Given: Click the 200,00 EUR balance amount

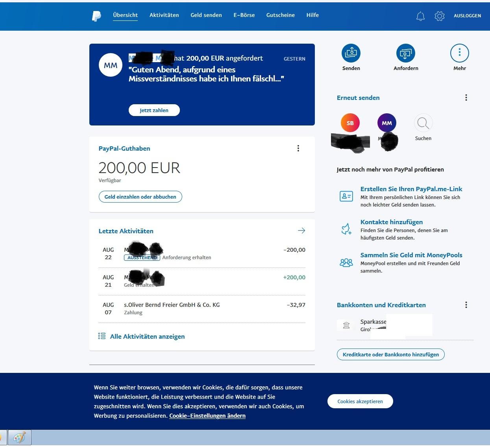Looking at the screenshot, I should click(139, 168).
